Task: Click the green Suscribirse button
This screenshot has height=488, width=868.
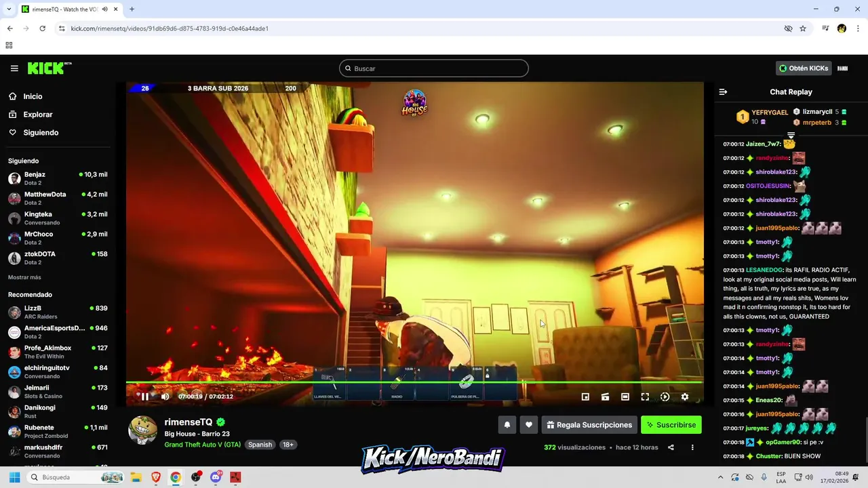Action: [x=671, y=425]
